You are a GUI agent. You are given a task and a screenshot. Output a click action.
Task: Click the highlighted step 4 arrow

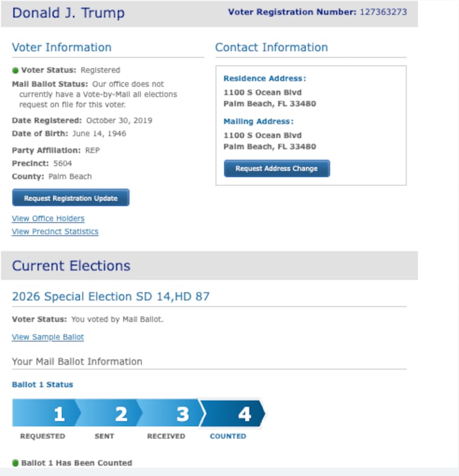[234, 413]
